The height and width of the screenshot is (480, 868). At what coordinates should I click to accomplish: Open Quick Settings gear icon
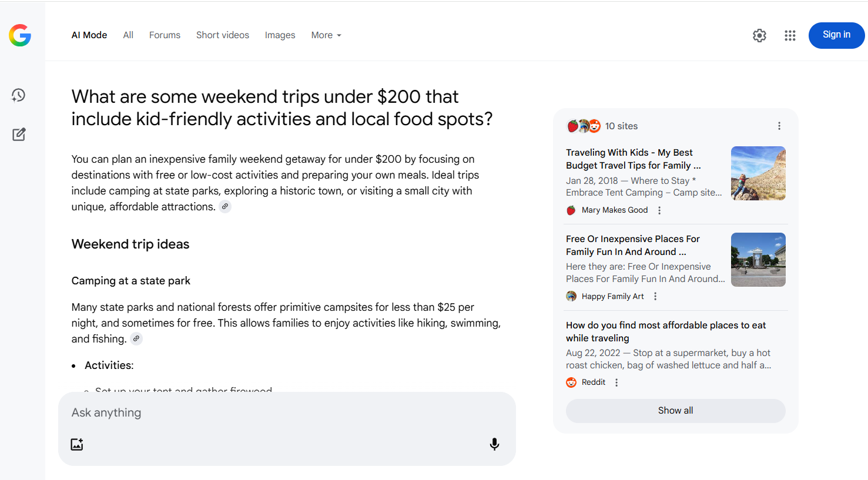click(759, 35)
